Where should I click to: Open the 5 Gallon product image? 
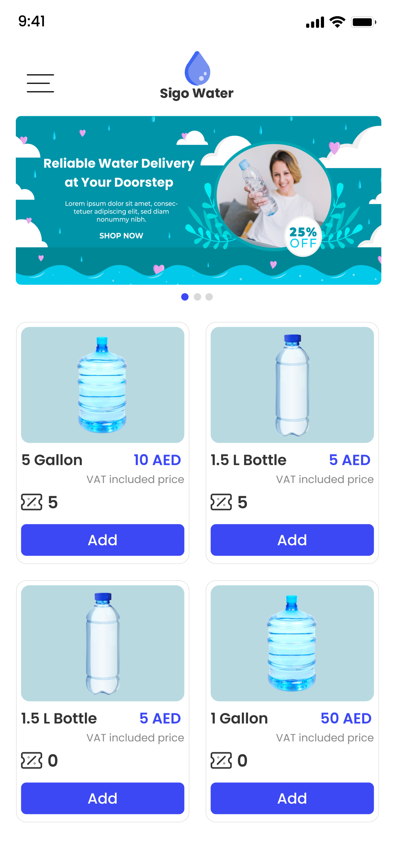103,385
